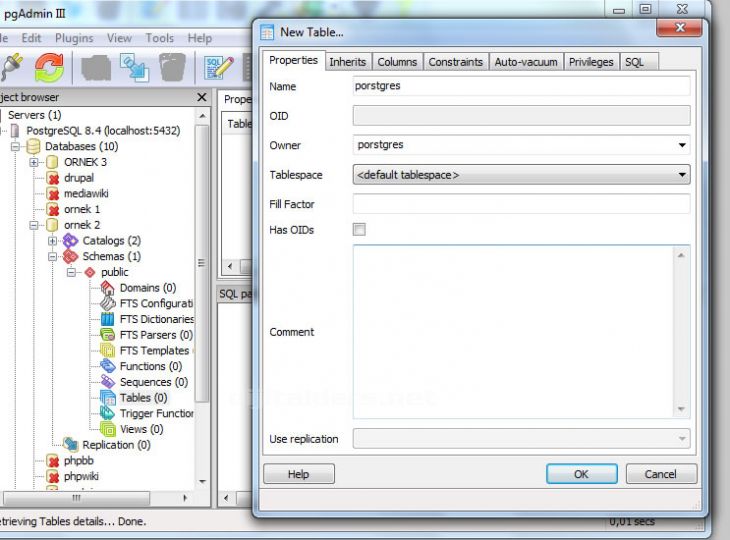The image size is (730, 540).
Task: Click the Help button in dialog
Action: click(298, 474)
